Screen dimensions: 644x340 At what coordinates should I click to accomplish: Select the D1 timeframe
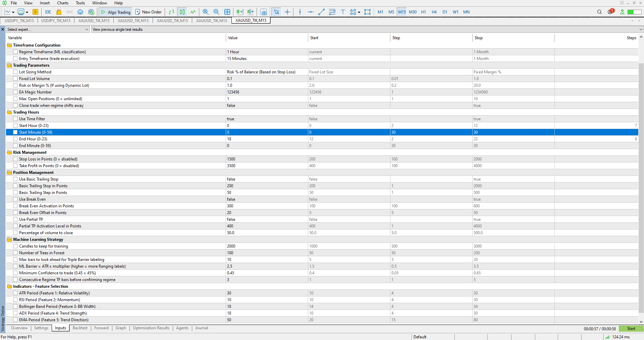point(445,12)
